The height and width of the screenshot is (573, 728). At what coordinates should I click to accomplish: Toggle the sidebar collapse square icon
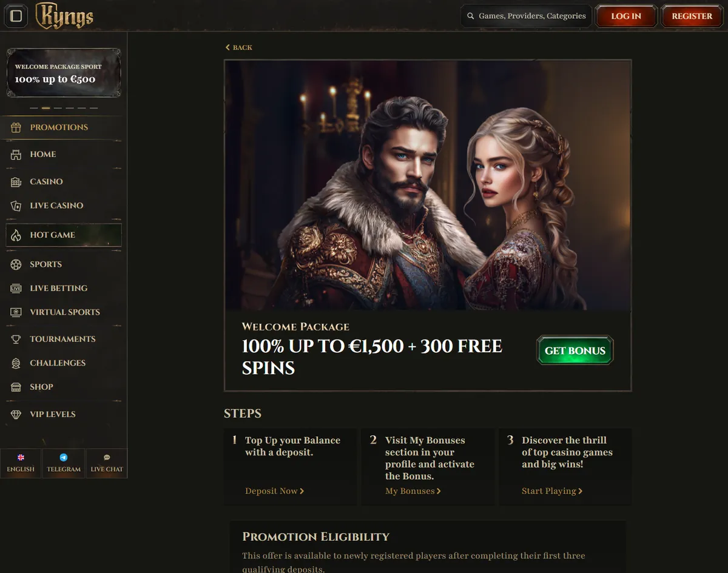coord(16,16)
